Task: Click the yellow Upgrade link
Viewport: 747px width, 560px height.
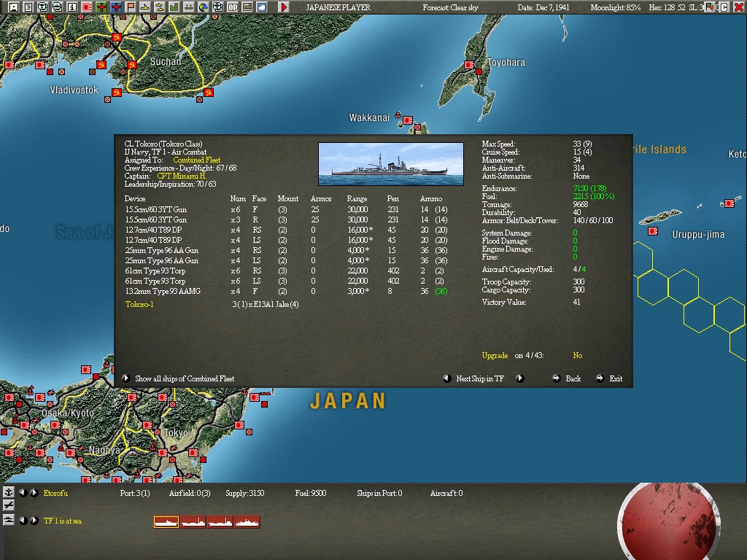Action: point(495,356)
